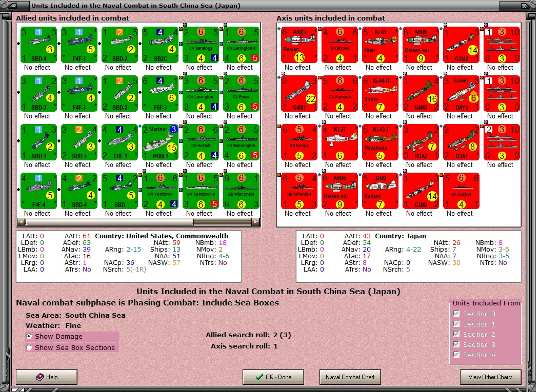Screen dimensions: 539x392
Task: Choose the J2M2 Raiden fighter counter
Action: 380,191
